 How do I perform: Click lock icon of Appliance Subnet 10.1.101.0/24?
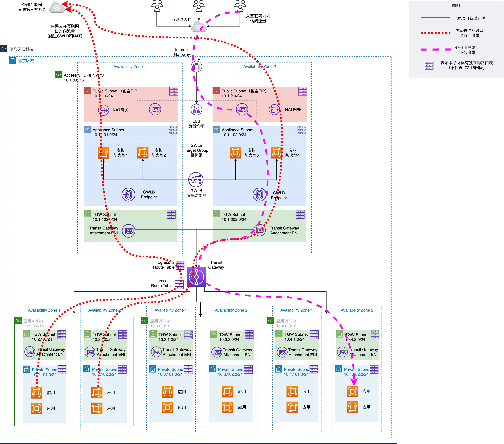87,129
